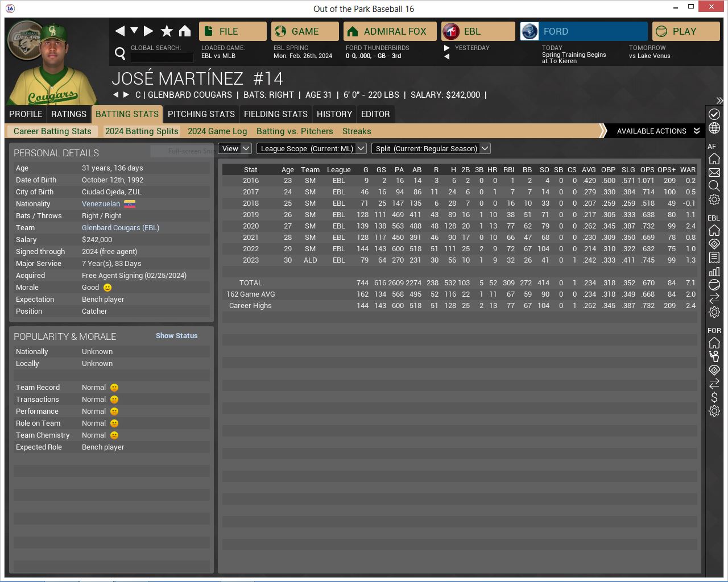728x582 pixels.
Task: Switch to the Pitching Stats tab
Action: click(x=201, y=114)
